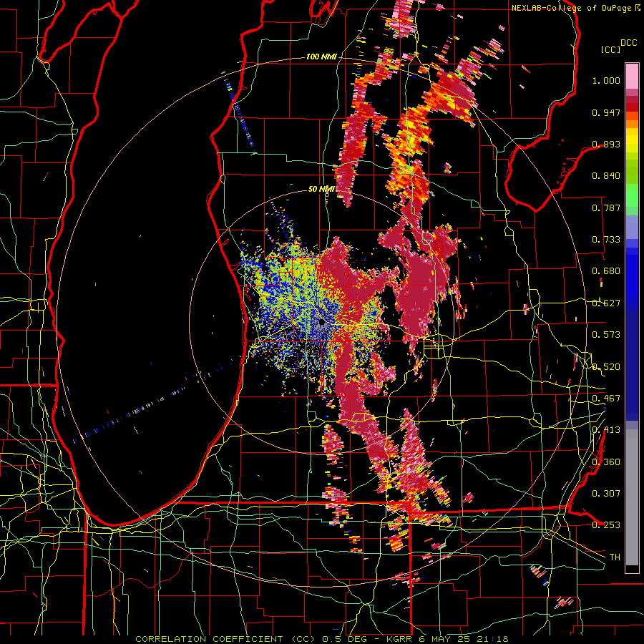Click the Correlation Coefficient caption at bottom
The height and width of the screenshot is (644, 644).
[322, 639]
